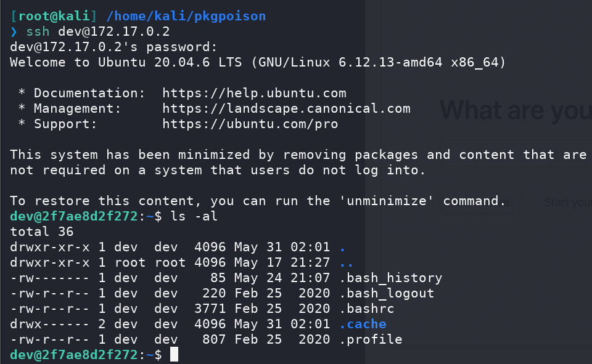Click the last dev@2f7ae8d2f272 prompt hostname
The height and width of the screenshot is (364, 592).
pos(74,355)
